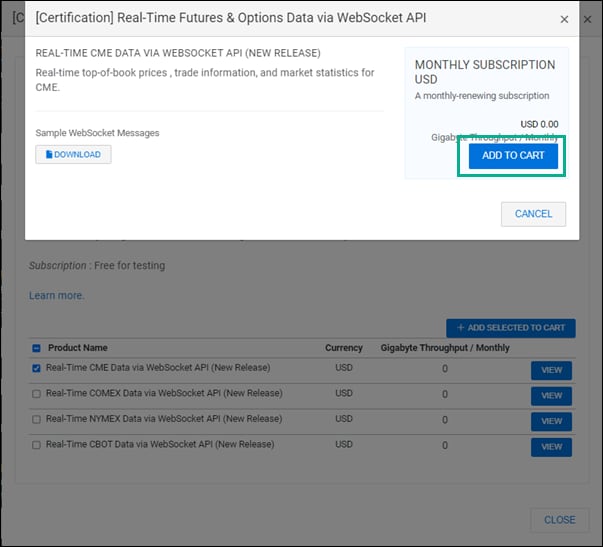Check the Real-Time COMEX Data checkbox
The width and height of the screenshot is (603, 547).
click(x=37, y=394)
